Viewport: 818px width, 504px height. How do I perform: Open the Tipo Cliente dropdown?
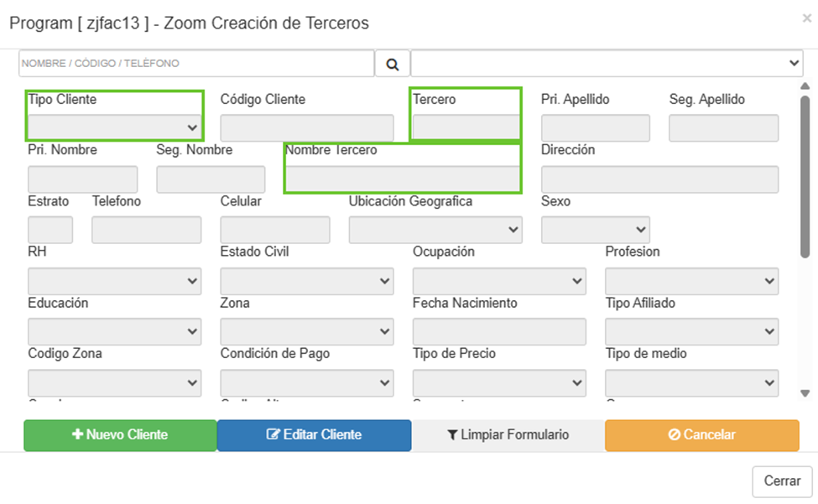click(x=115, y=127)
